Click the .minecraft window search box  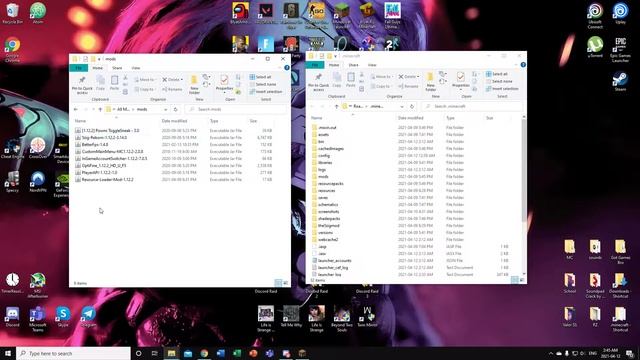[471, 106]
